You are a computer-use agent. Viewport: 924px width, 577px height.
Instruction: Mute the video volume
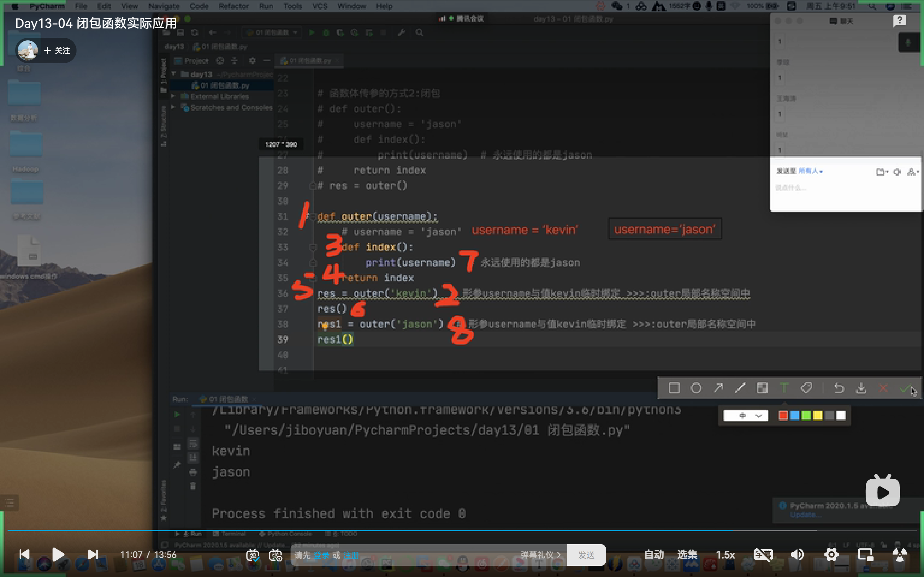pyautogui.click(x=797, y=555)
